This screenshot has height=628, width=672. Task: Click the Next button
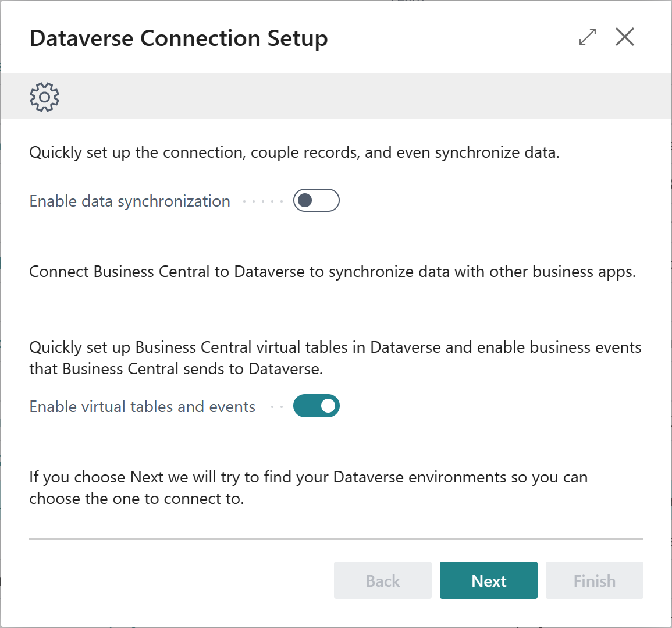[x=489, y=580]
